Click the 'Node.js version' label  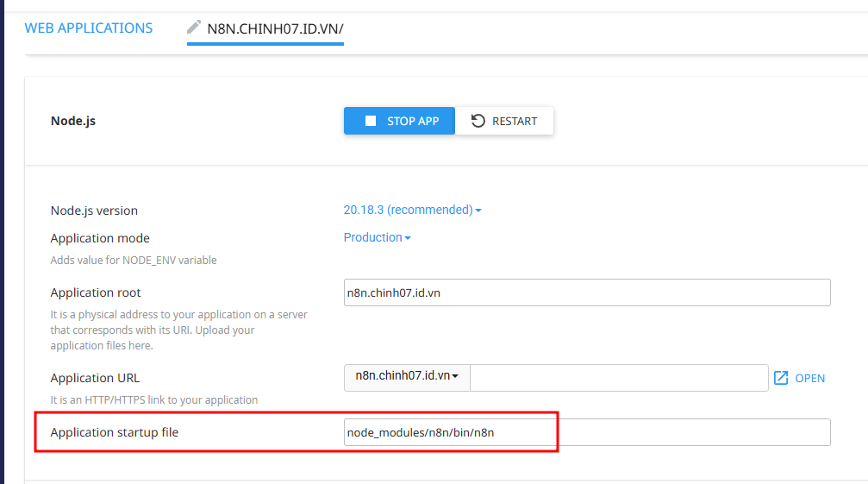(x=94, y=211)
